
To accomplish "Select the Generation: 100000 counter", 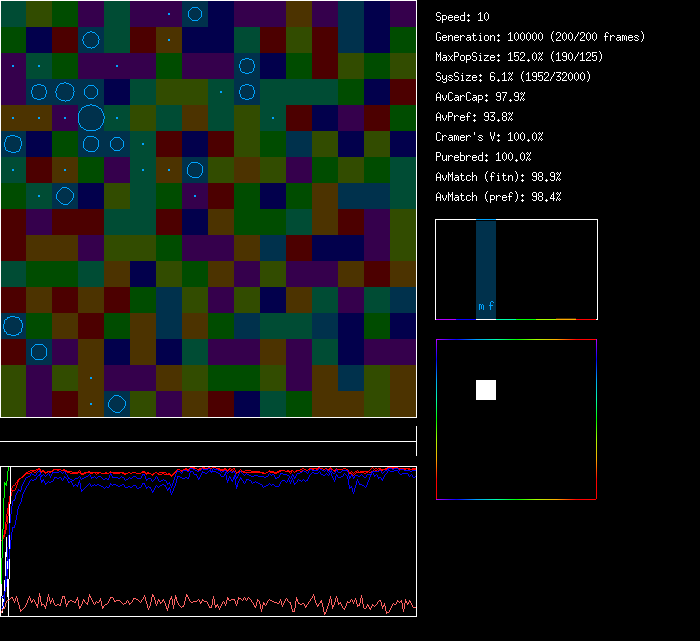I will [540, 37].
